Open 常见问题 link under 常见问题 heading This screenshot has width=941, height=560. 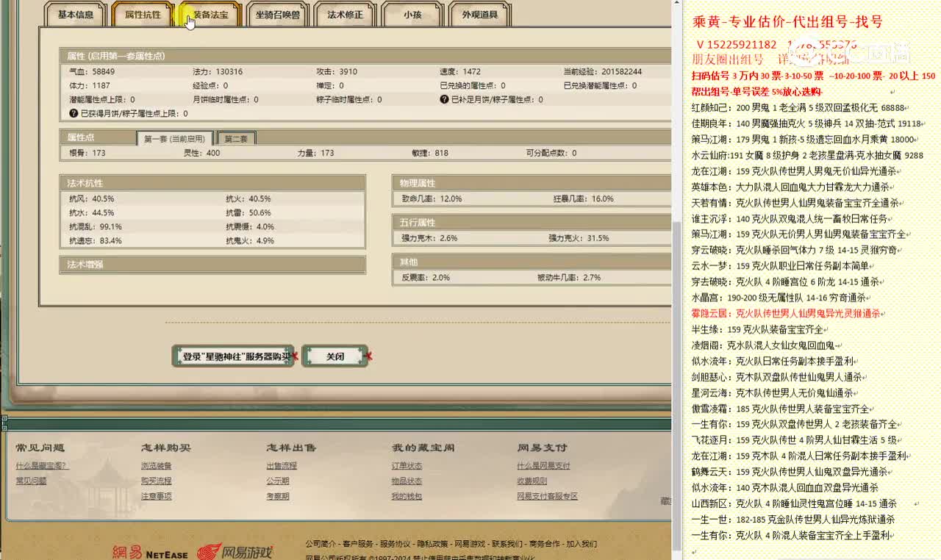point(31,481)
